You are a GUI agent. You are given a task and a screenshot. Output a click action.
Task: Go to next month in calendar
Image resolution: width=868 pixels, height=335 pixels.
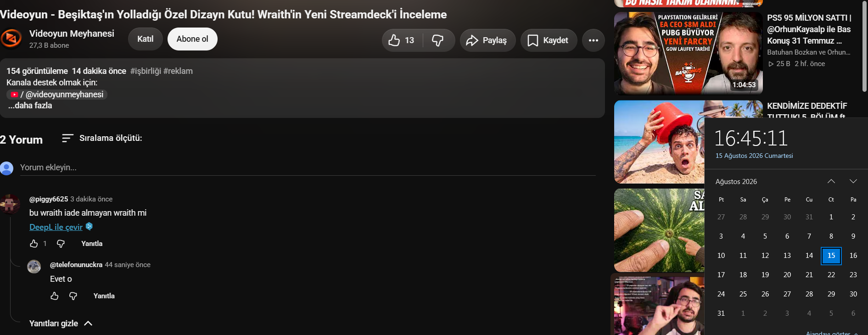[x=853, y=181]
